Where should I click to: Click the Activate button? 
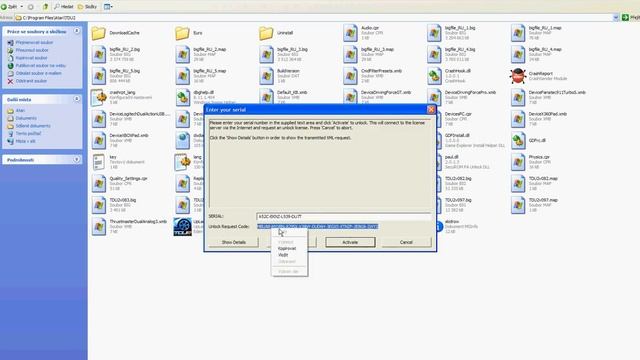click(350, 242)
